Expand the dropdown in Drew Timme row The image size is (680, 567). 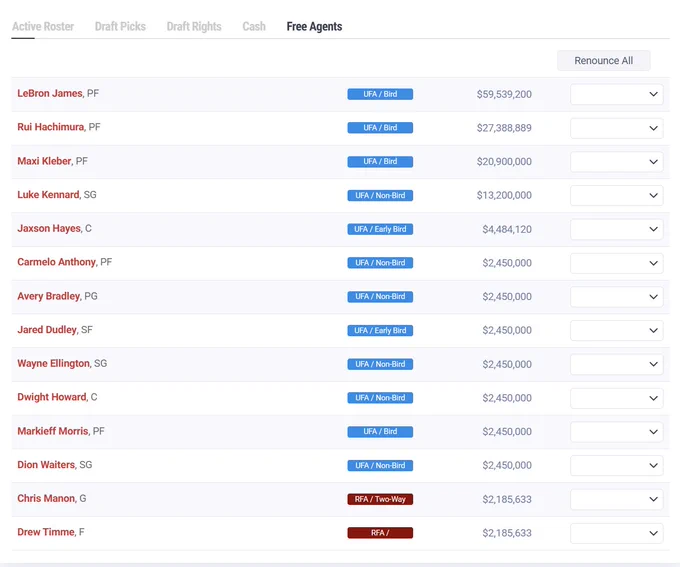click(x=617, y=533)
